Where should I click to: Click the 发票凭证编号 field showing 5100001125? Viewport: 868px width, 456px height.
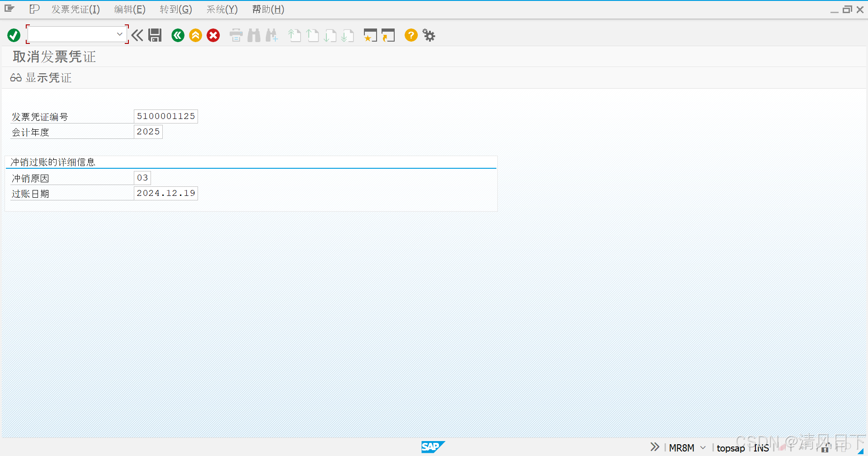[165, 116]
